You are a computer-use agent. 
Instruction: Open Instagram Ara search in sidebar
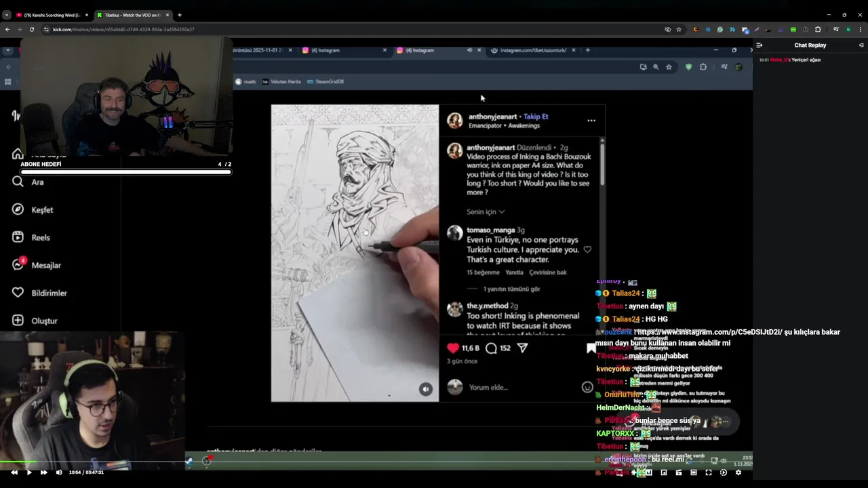coord(28,182)
